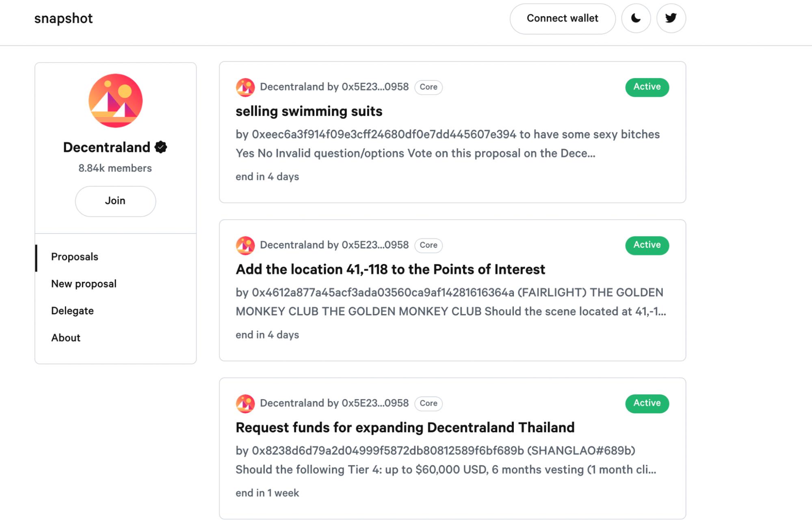Open the Twitter bird icon link

click(x=671, y=18)
